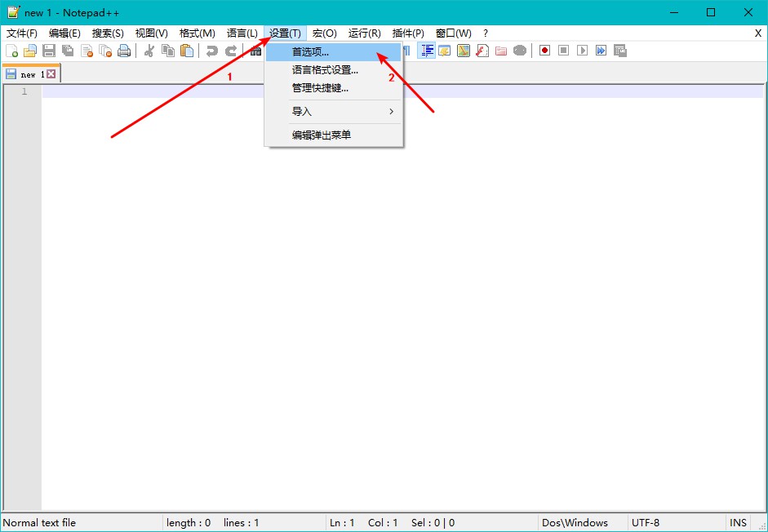Click the INS insert mode indicator

click(738, 523)
